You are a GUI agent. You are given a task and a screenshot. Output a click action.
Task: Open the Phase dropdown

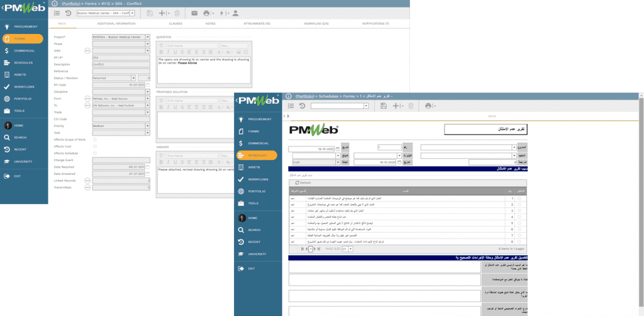point(148,44)
